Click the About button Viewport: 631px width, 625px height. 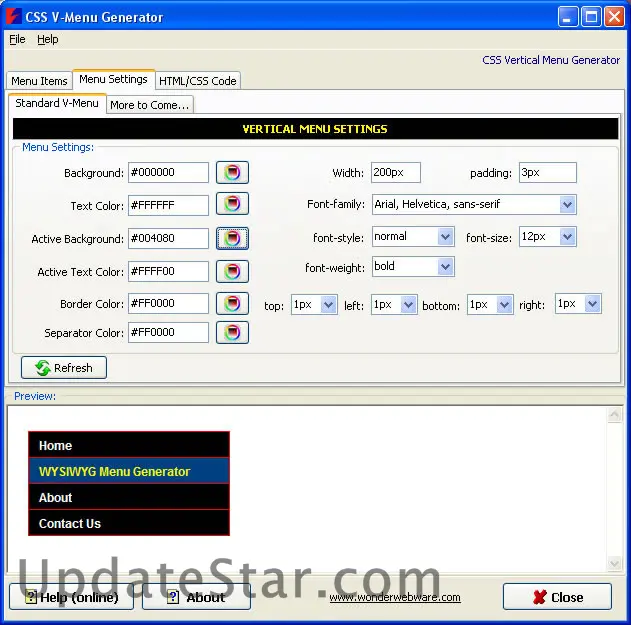(x=196, y=597)
